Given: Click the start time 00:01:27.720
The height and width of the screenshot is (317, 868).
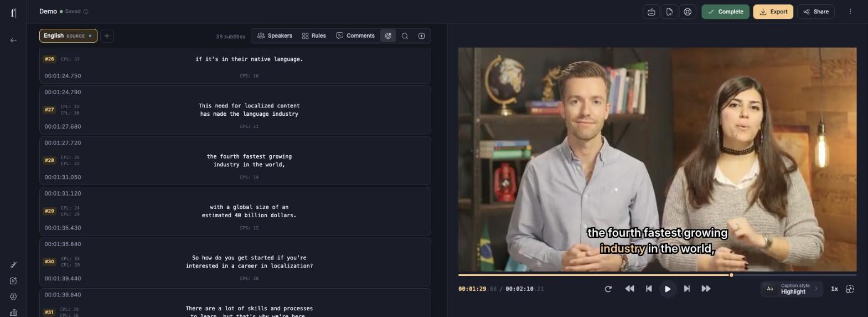Looking at the screenshot, I should pos(63,143).
